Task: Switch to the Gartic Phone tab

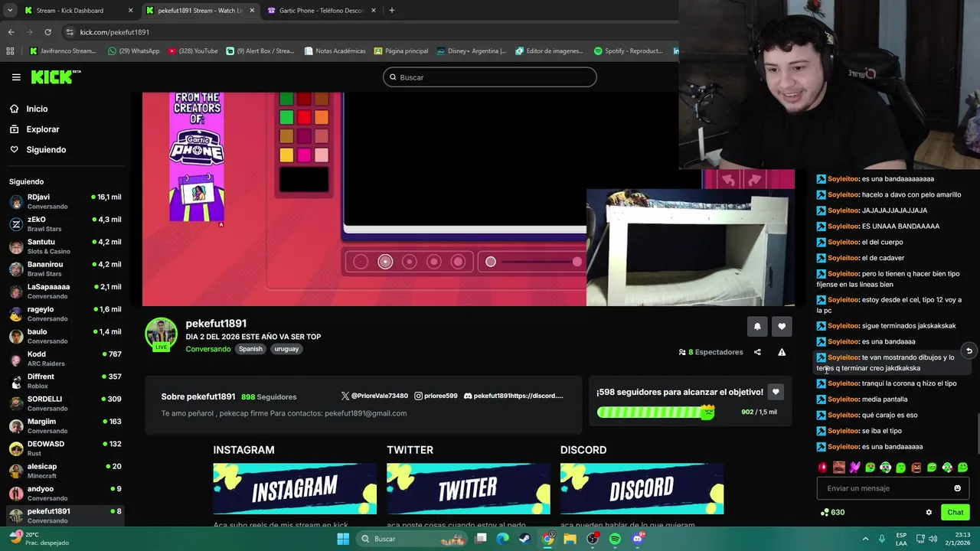Action: (x=322, y=11)
